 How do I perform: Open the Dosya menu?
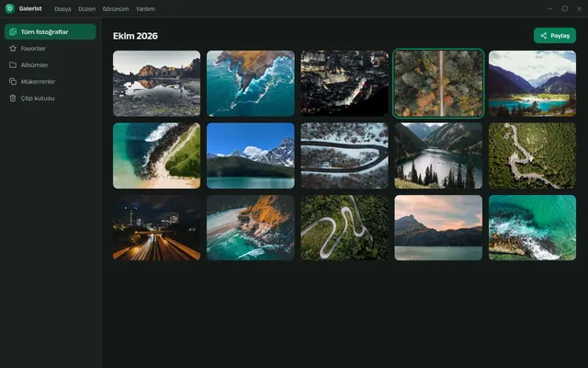coord(62,8)
